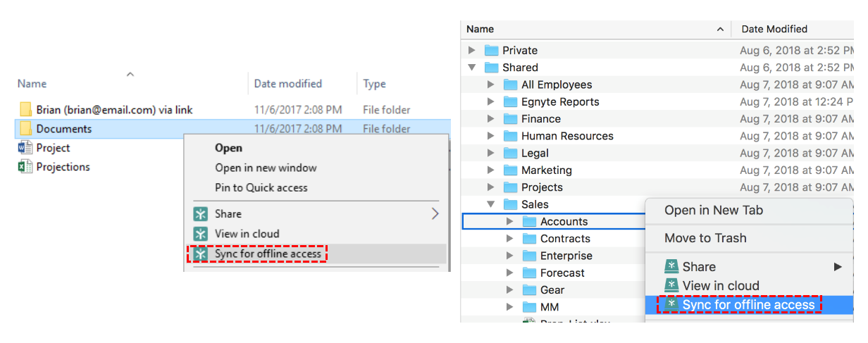Viewport: 868px width, 343px height.
Task: Collapse the Shared folder tree
Action: coord(472,68)
